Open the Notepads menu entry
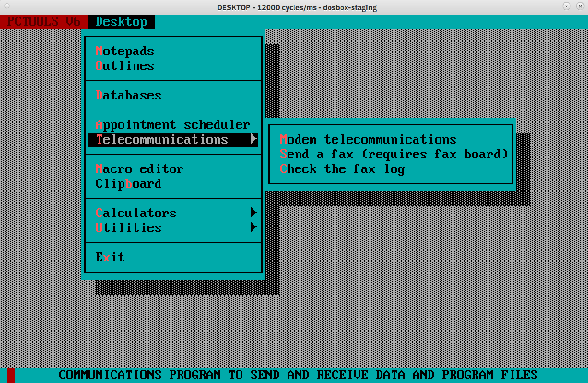Screen dimensions: 588x383 (124, 51)
